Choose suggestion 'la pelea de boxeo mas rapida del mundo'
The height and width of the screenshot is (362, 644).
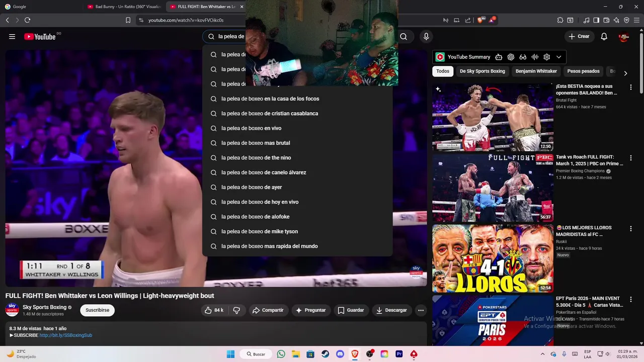[297, 246]
